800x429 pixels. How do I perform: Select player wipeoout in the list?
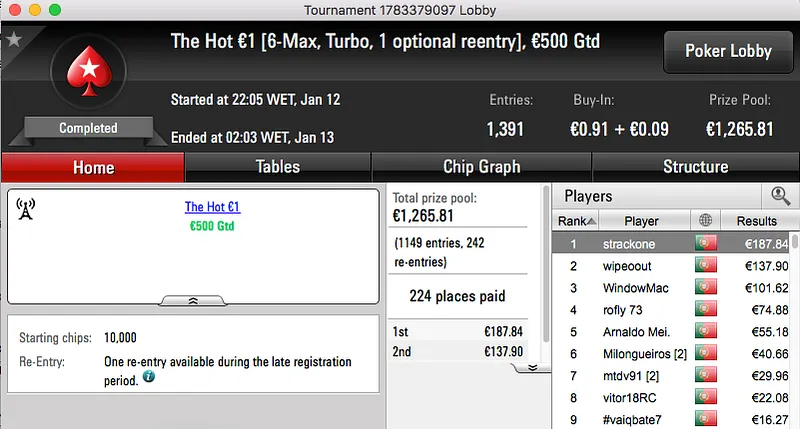tap(628, 266)
